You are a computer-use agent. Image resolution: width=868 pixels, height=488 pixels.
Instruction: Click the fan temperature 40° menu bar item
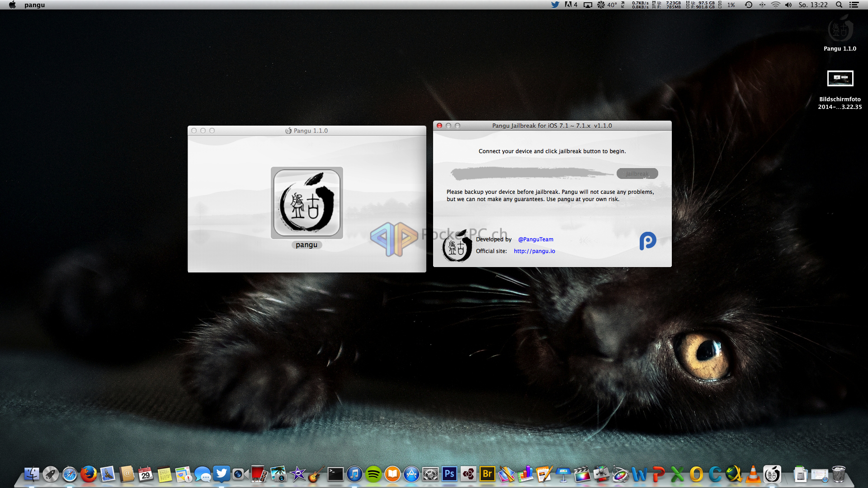coord(607,5)
